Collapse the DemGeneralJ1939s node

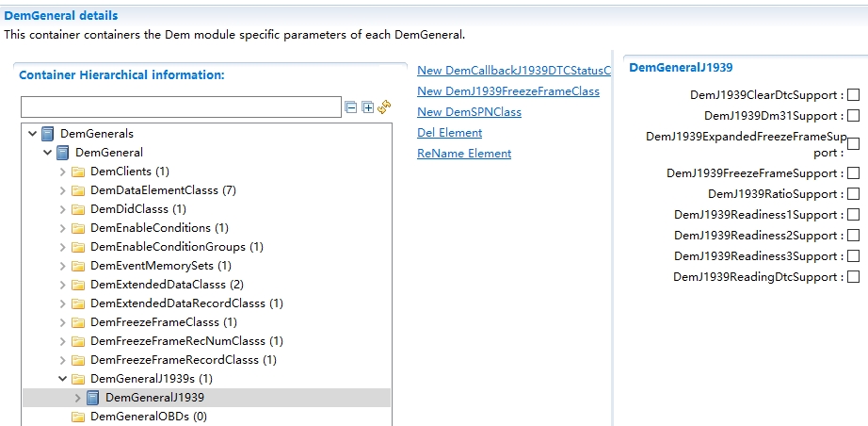[63, 379]
